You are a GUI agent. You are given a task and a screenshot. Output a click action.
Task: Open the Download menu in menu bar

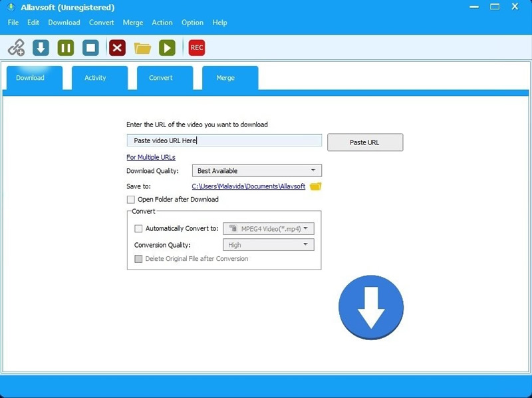(x=64, y=23)
